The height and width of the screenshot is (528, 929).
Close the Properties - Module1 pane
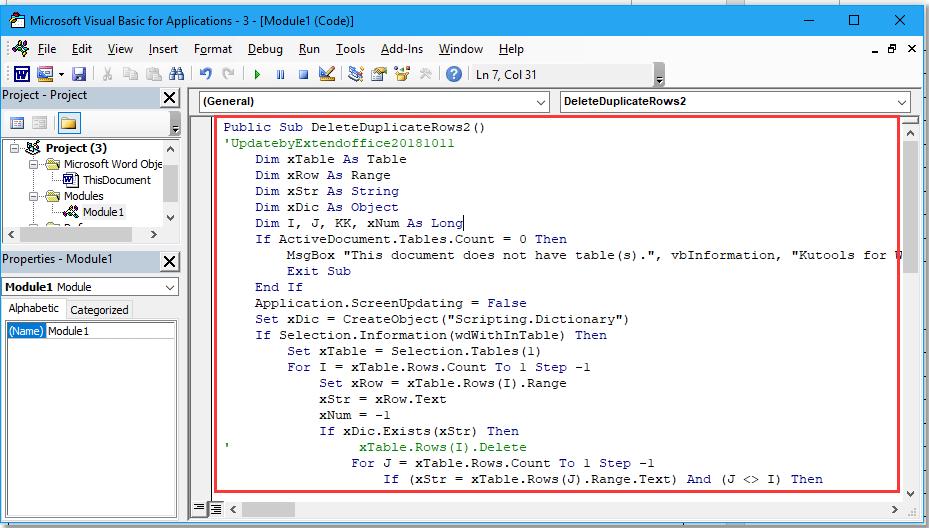pyautogui.click(x=169, y=261)
